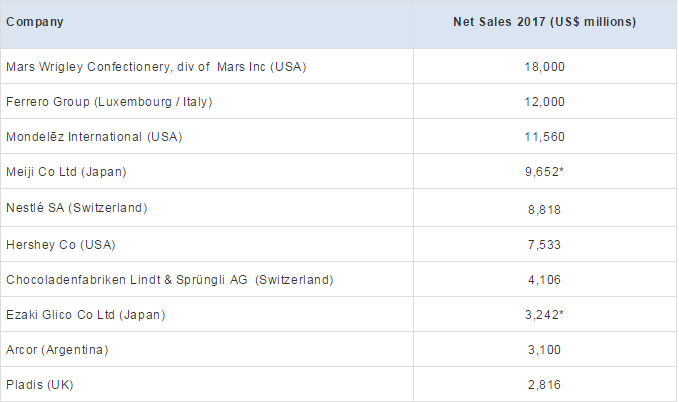Click the 8,818 sales value
The image size is (679, 402).
coord(545,208)
